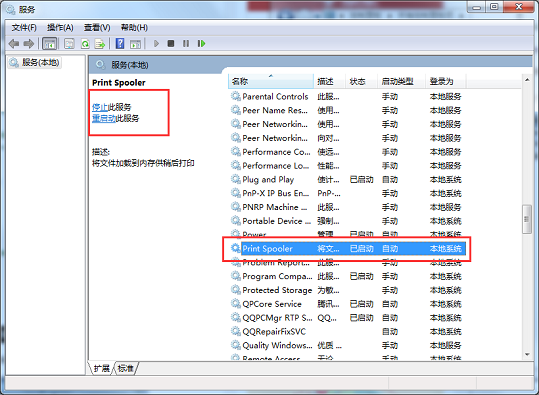The width and height of the screenshot is (539, 395).
Task: Select the QQPCMgr RTP S... service
Action: (x=347, y=318)
